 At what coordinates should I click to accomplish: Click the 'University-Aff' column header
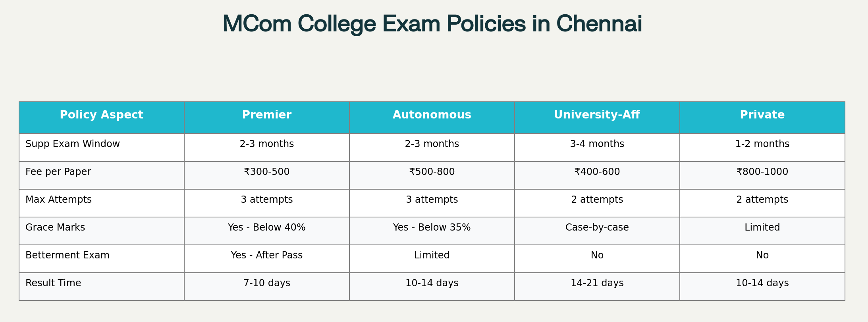pyautogui.click(x=597, y=115)
